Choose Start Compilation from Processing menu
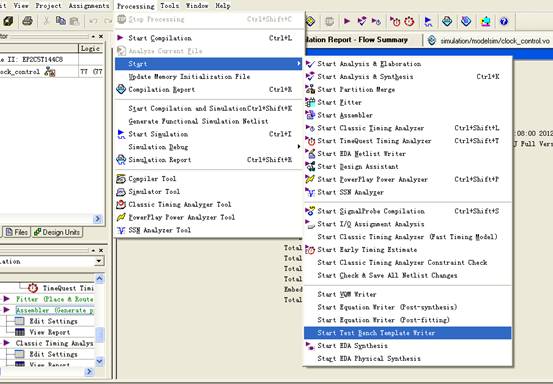 [x=209, y=38]
